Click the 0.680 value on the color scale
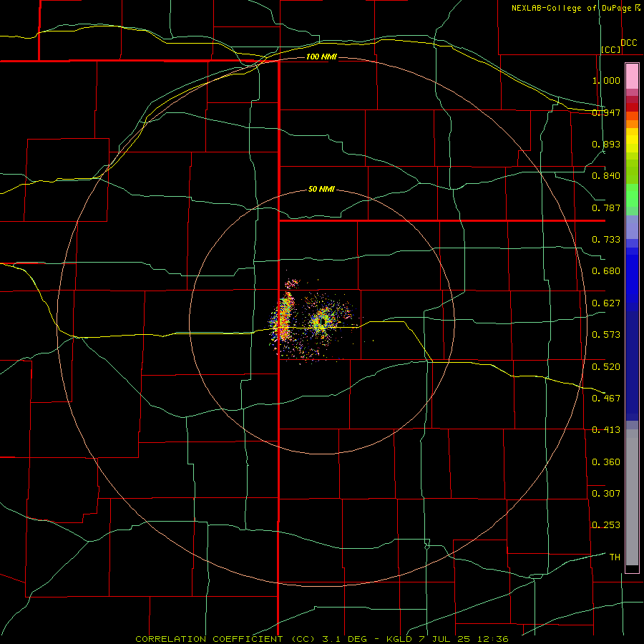Screen dimensions: 644x644 606,271
